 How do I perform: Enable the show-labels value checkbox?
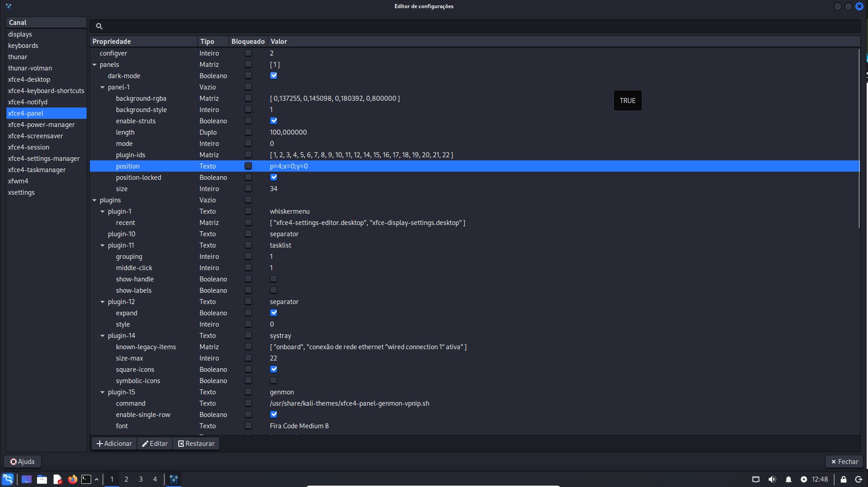coord(274,290)
